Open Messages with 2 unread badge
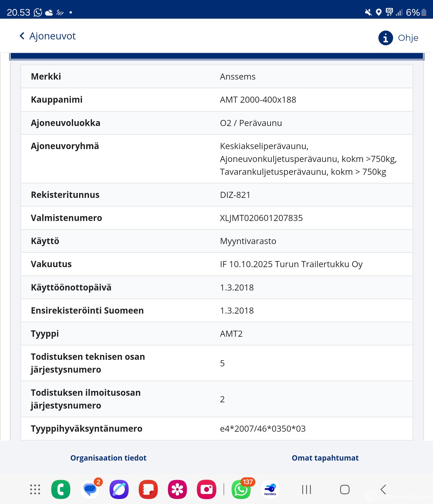Viewport: 433px width, 504px height. (90, 489)
